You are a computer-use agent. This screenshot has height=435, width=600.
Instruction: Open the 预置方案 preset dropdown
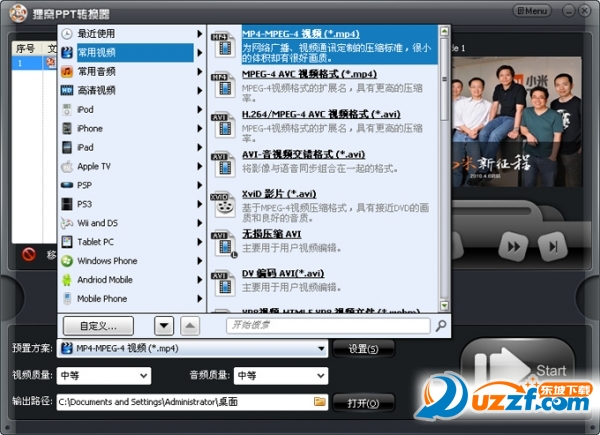192,349
